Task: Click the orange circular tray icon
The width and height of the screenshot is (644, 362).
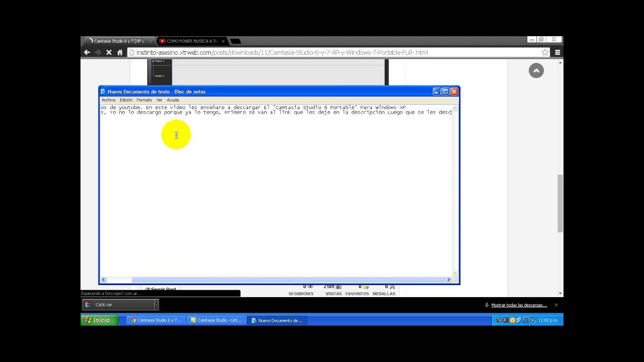Action: (512, 320)
